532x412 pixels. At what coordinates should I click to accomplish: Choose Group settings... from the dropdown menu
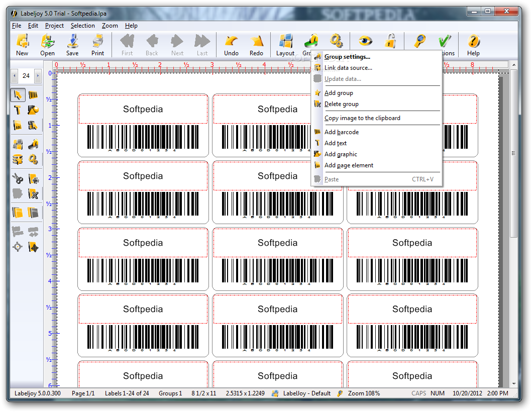pyautogui.click(x=347, y=57)
